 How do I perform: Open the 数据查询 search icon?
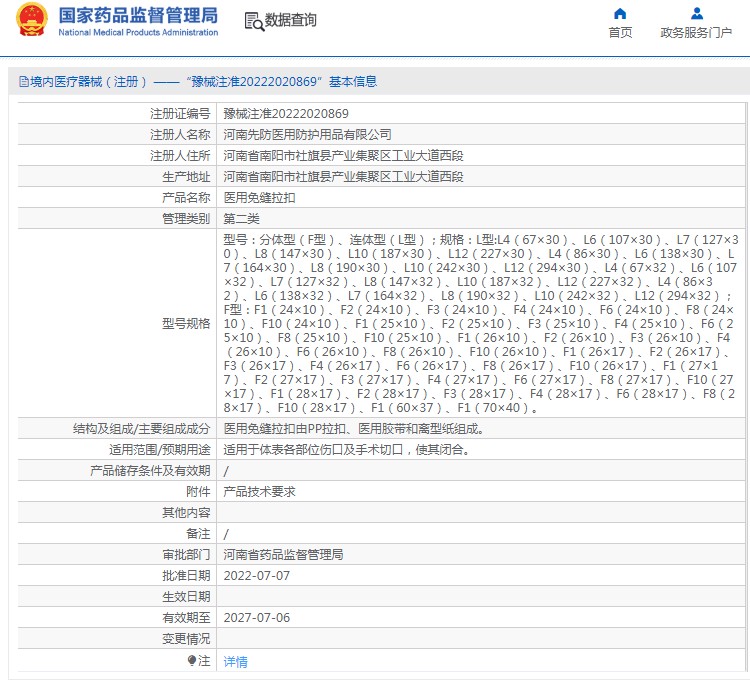(x=254, y=22)
